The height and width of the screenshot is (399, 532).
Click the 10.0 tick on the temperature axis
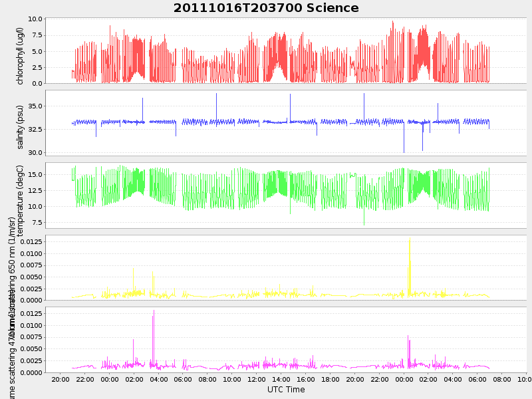35,206
